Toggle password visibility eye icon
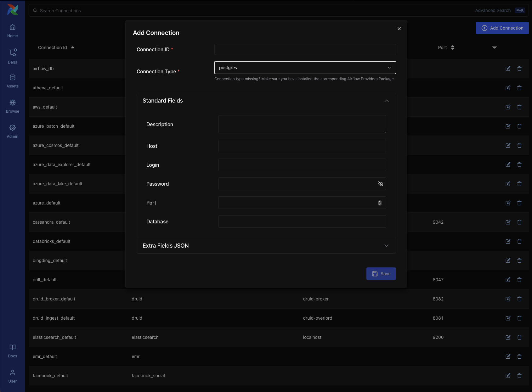Screen dimensions: 532x392 [x=380, y=184]
